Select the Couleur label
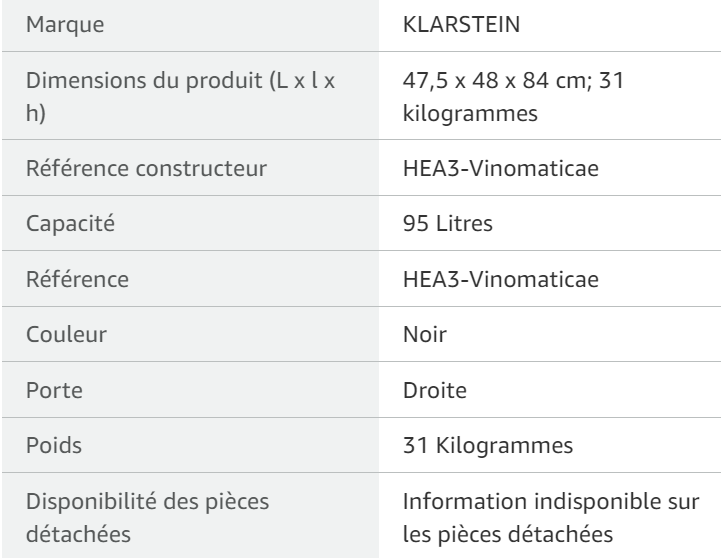 (x=66, y=334)
